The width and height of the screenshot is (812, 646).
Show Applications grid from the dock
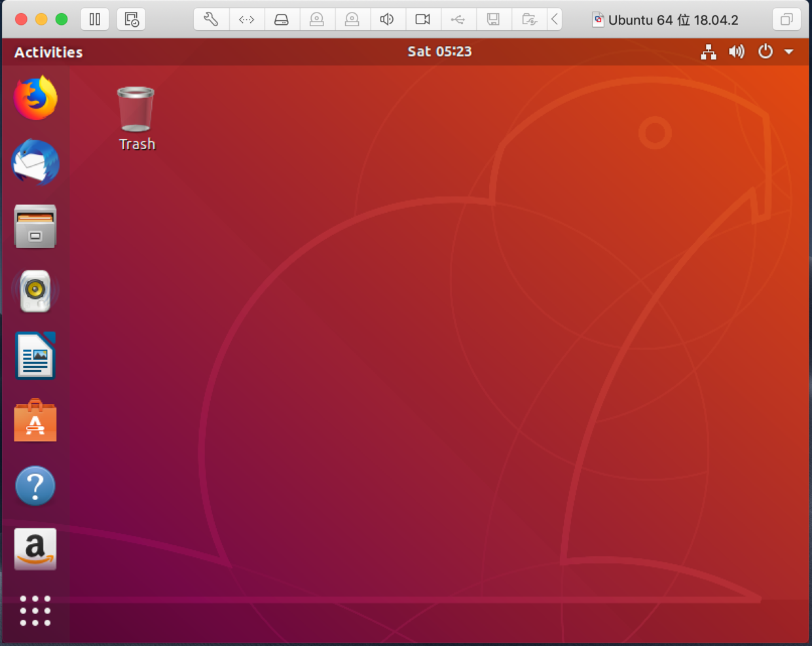pos(35,611)
